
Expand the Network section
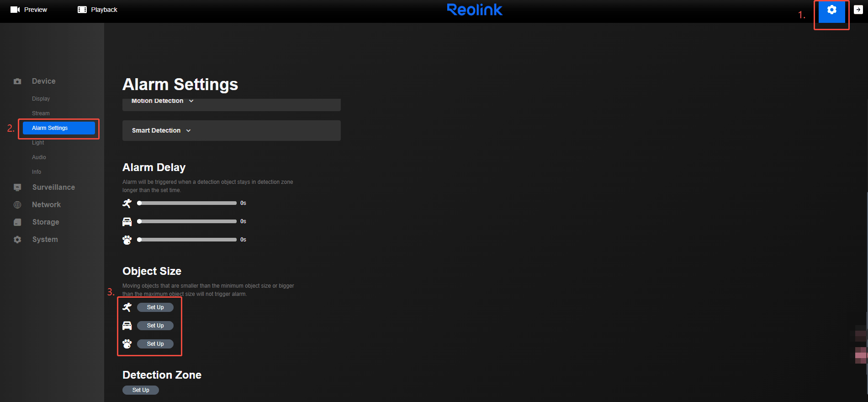point(46,205)
